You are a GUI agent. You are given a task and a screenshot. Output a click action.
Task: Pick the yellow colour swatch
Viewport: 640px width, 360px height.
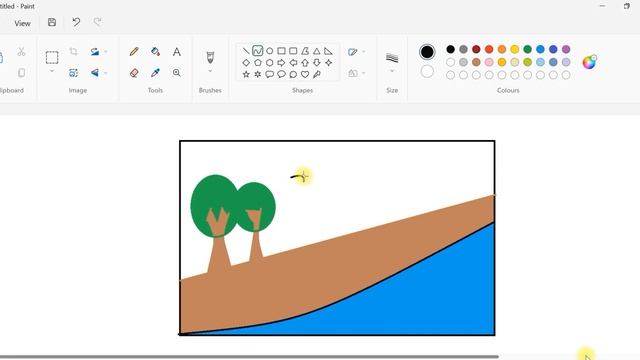pos(515,49)
